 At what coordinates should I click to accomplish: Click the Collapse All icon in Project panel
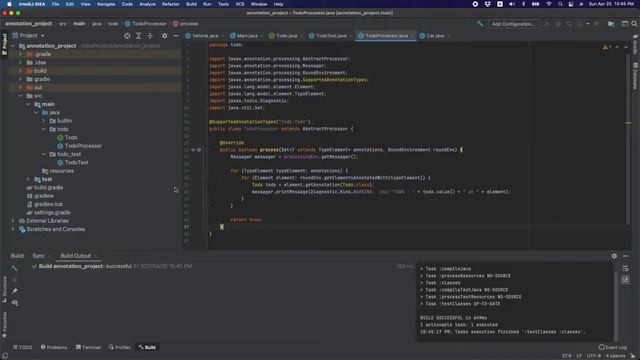pos(150,36)
